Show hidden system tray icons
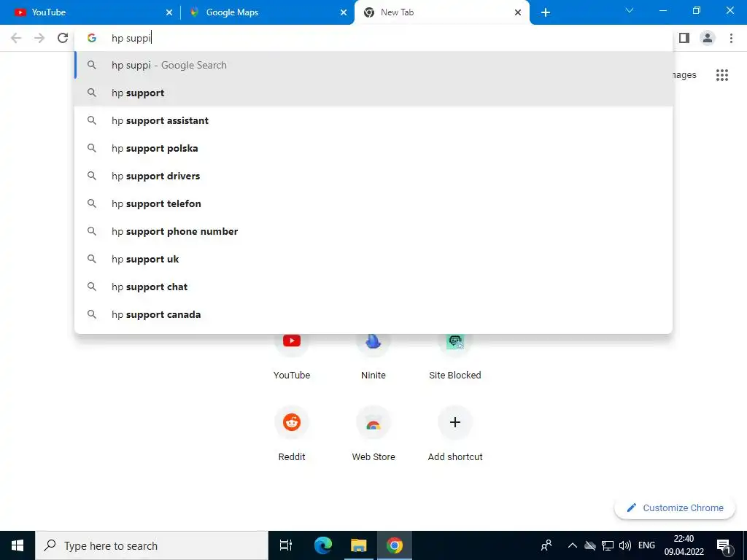Image resolution: width=747 pixels, height=560 pixels. point(572,545)
